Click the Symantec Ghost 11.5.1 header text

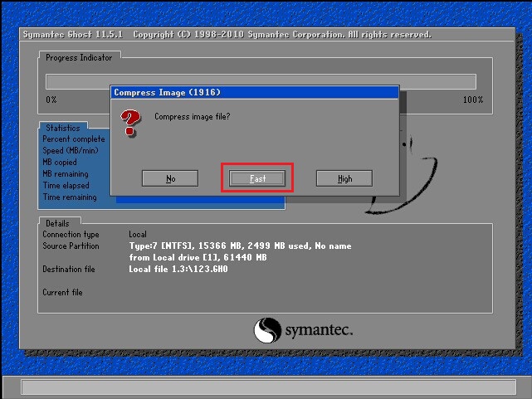[x=73, y=35]
